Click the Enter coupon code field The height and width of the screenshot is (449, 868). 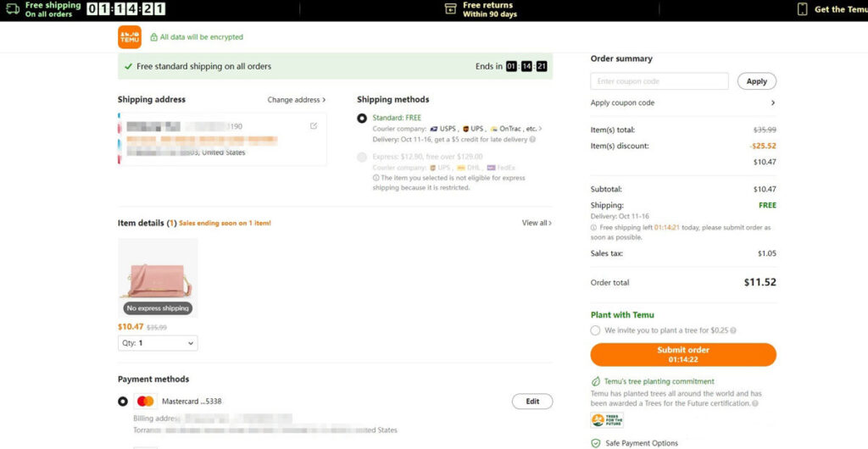[x=659, y=81]
